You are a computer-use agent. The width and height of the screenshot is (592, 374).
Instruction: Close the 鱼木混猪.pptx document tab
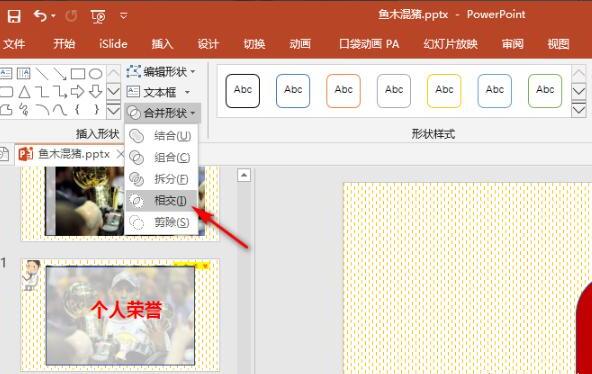(x=120, y=154)
